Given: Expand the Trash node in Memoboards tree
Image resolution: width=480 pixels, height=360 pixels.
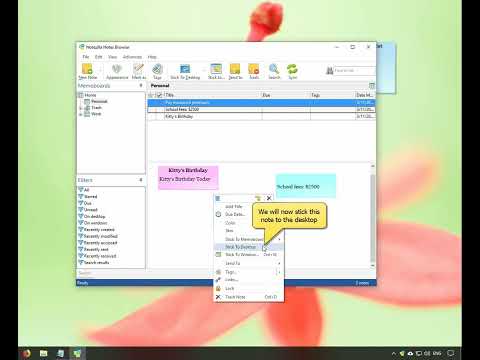Looking at the screenshot, I should click(80, 108).
